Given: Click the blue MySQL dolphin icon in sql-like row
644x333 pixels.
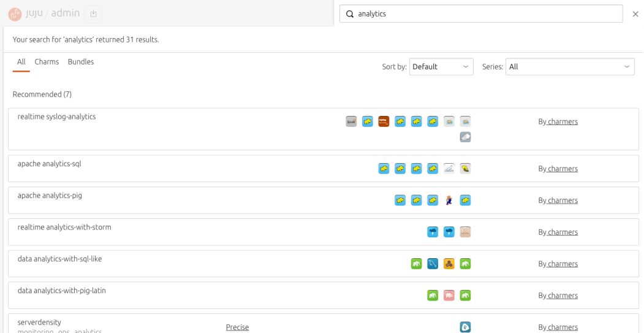Looking at the screenshot, I should pos(433,264).
